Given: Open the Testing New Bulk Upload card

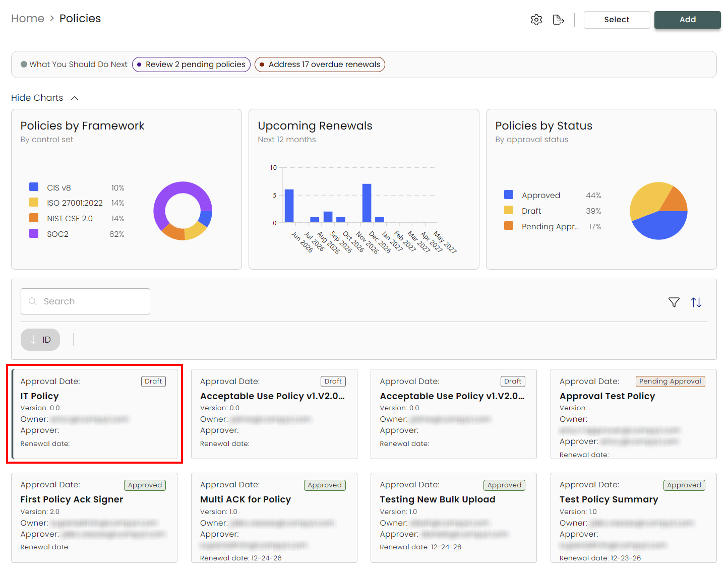Looking at the screenshot, I should [x=454, y=518].
